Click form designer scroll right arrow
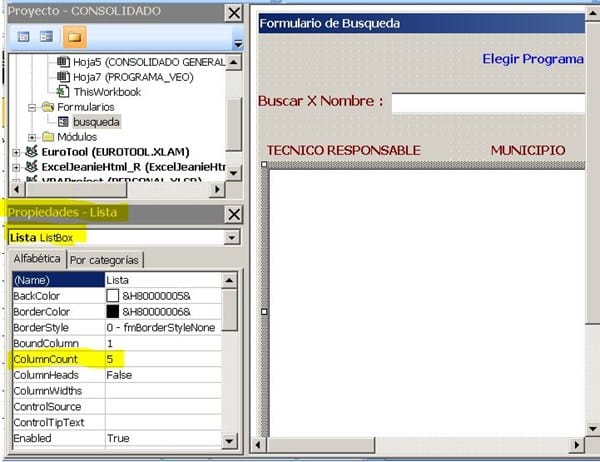 [x=577, y=445]
